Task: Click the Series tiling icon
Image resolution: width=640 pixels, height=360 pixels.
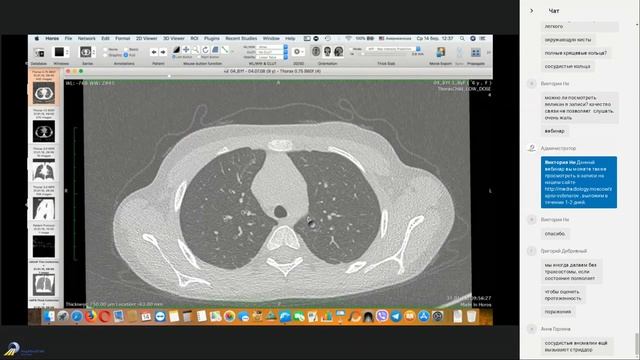Action: pyautogui.click(x=85, y=52)
